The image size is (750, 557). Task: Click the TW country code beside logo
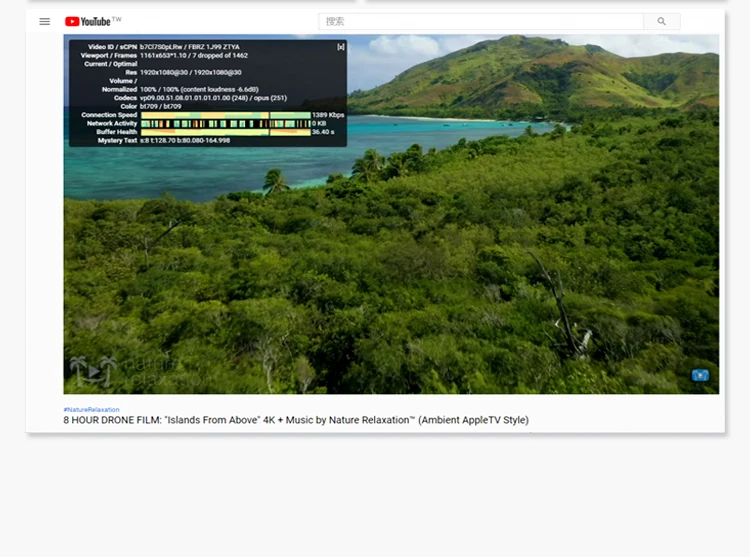point(117,19)
